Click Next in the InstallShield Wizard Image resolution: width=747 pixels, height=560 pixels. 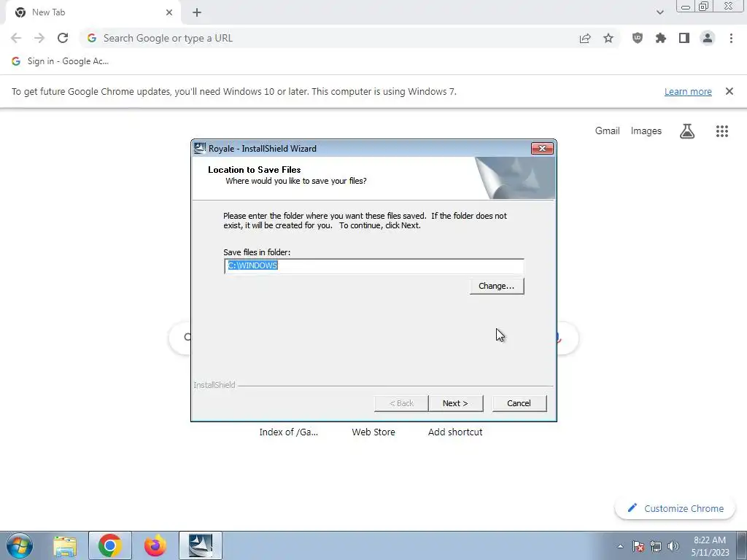coord(455,403)
